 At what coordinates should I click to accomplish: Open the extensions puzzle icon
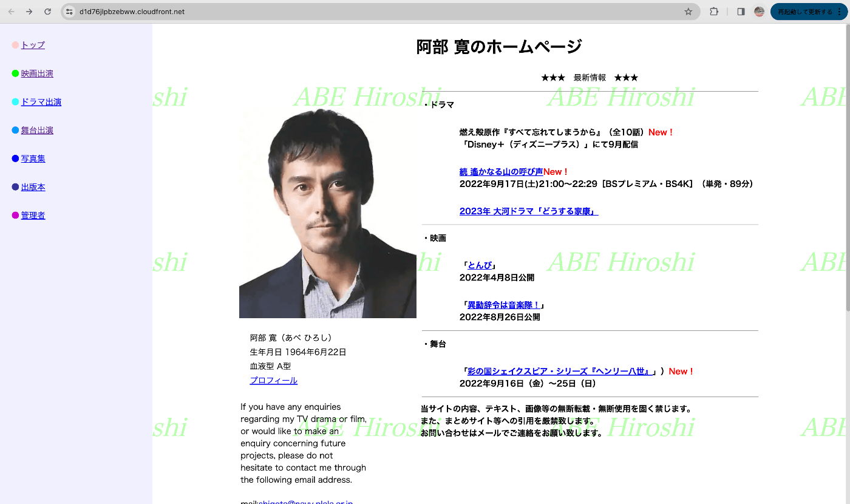(715, 12)
